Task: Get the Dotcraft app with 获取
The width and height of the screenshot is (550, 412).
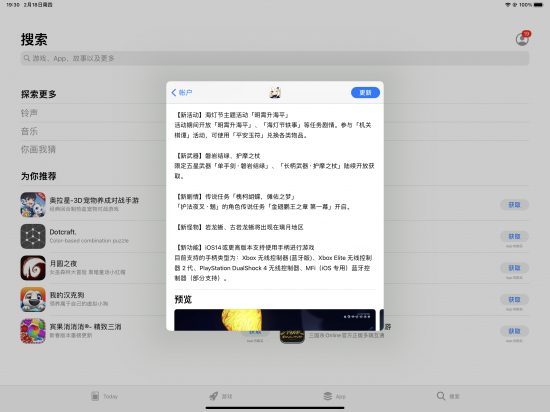Action: [x=514, y=236]
